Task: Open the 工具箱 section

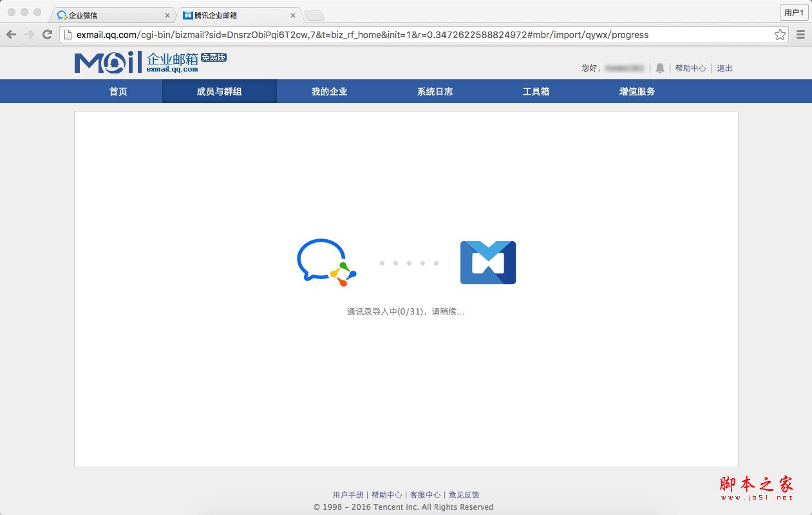Action: pyautogui.click(x=536, y=91)
